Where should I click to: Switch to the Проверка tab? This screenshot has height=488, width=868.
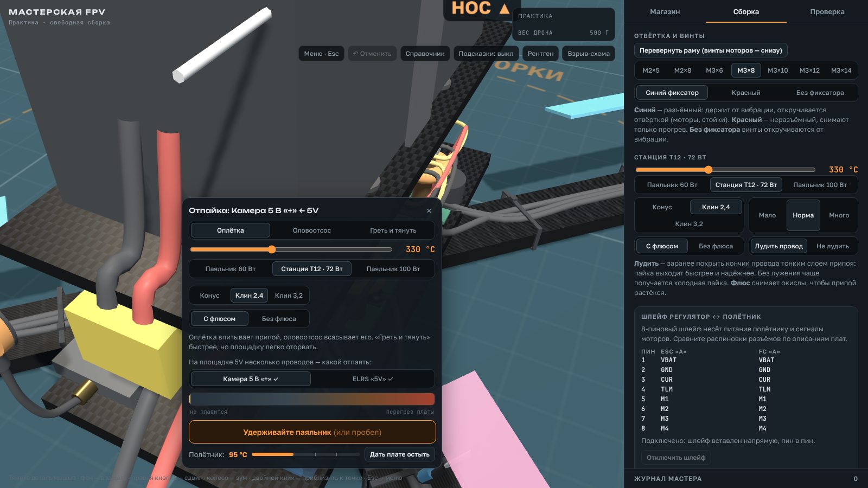click(x=827, y=11)
